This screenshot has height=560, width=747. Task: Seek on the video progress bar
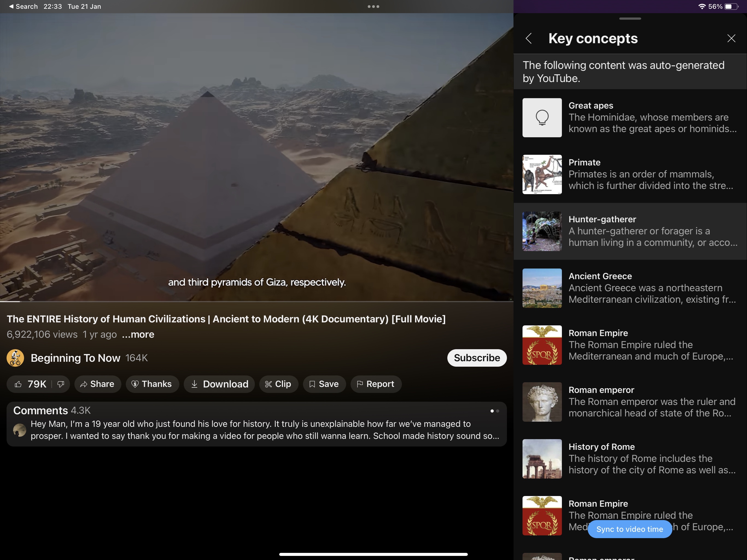(x=257, y=301)
